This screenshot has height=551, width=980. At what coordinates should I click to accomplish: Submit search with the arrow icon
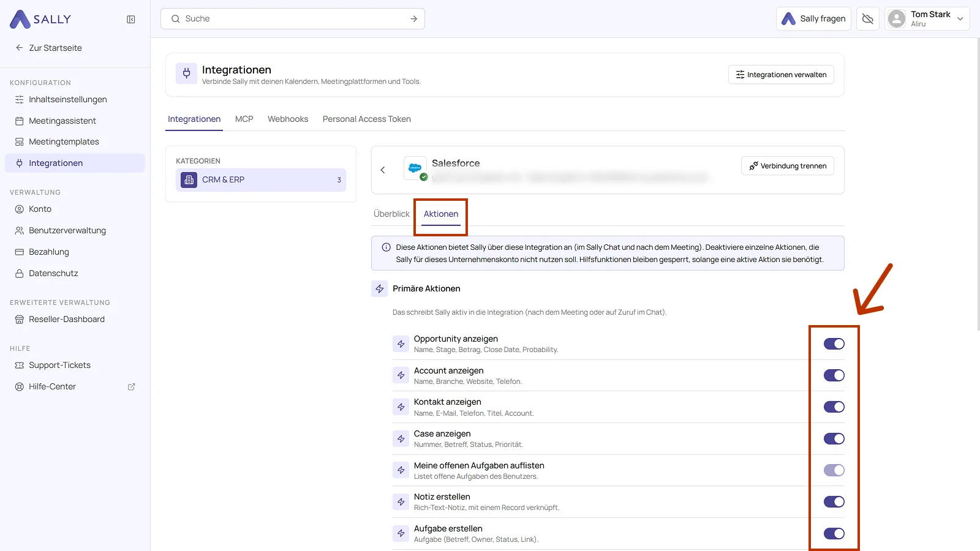(414, 19)
